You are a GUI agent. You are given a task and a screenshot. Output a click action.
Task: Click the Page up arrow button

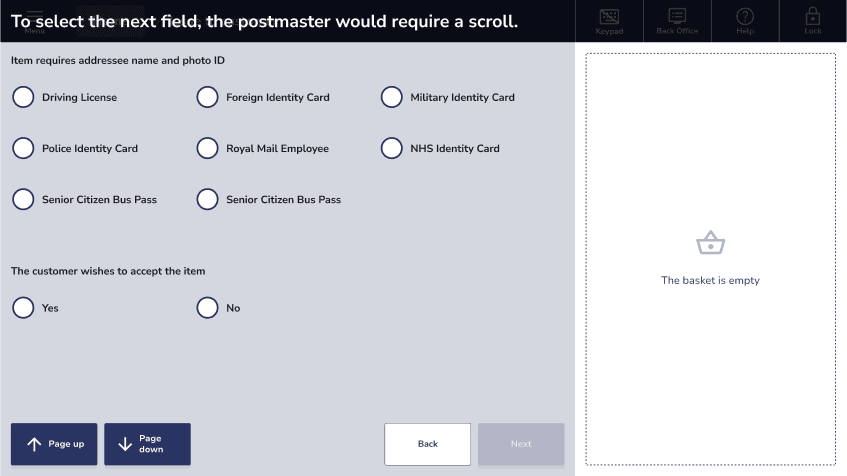pos(54,444)
